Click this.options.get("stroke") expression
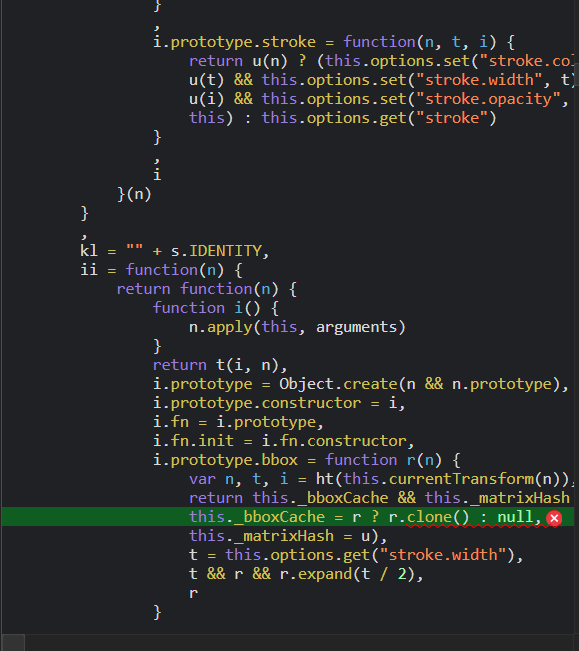The height and width of the screenshot is (651, 579). click(379, 118)
